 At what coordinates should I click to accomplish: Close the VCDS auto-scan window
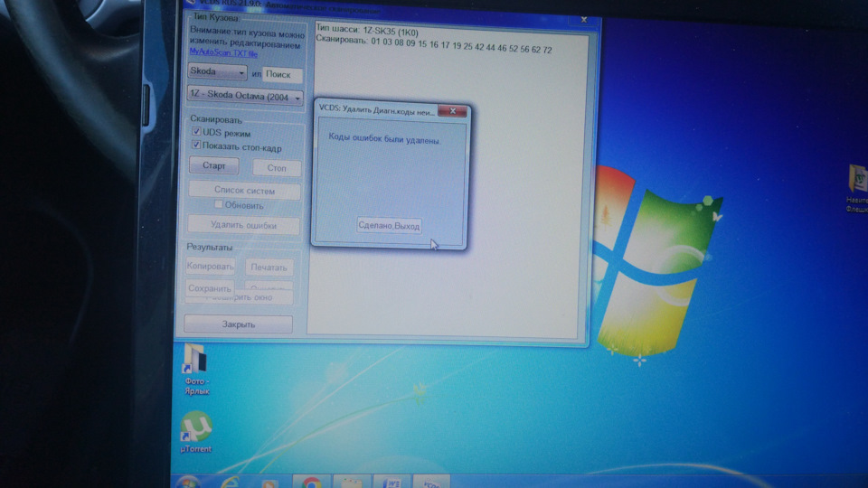583,19
